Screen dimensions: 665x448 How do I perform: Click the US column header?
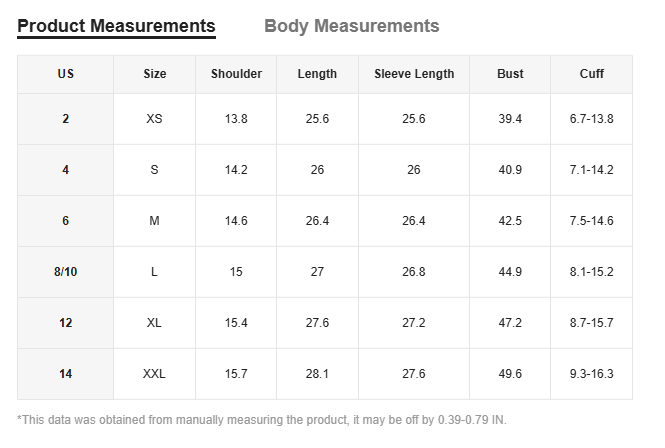[x=66, y=74]
